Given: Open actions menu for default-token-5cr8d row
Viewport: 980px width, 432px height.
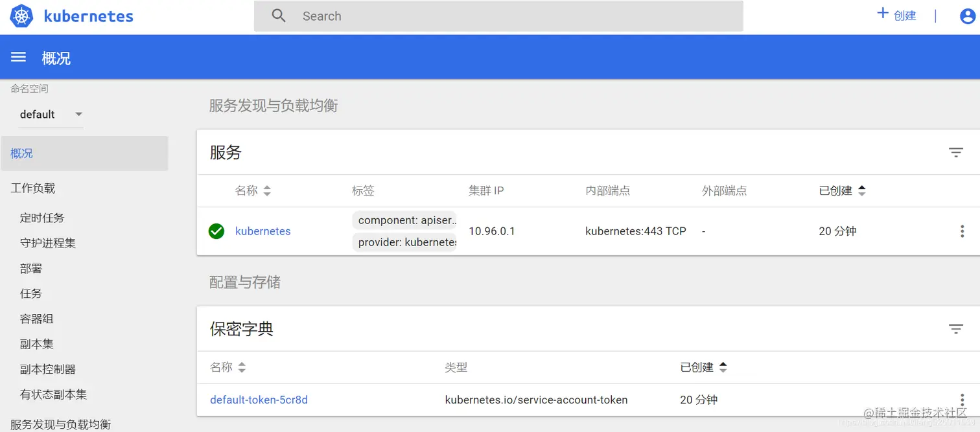Looking at the screenshot, I should [x=962, y=400].
